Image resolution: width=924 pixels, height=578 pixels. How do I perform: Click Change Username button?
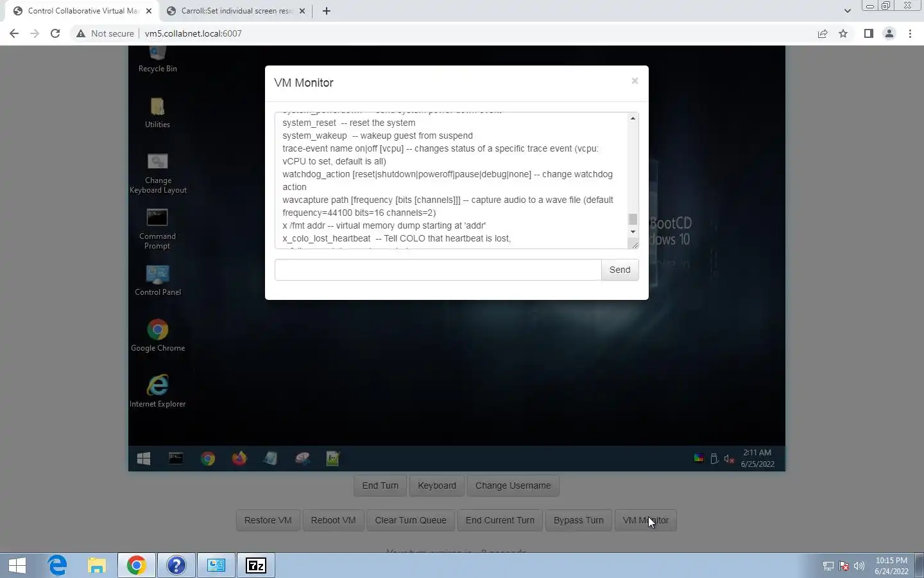coord(513,486)
